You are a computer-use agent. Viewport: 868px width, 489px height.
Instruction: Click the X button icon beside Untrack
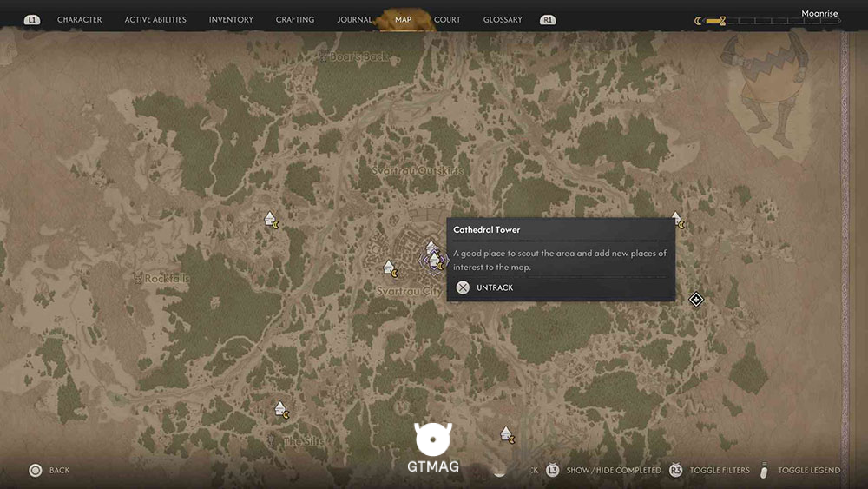point(463,287)
